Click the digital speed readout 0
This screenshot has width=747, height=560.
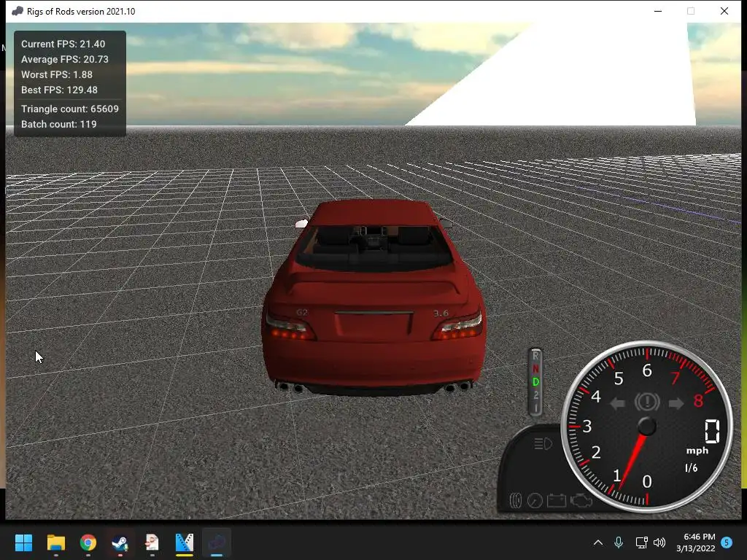tap(712, 431)
